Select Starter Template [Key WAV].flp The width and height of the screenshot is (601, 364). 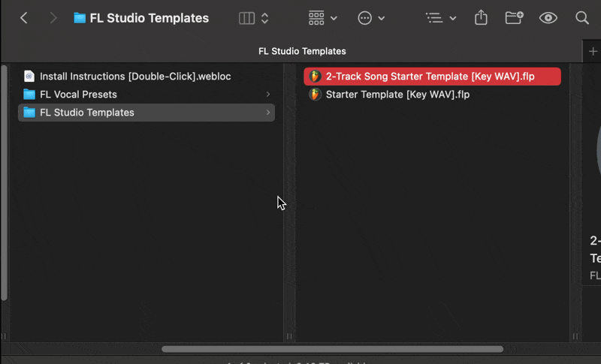pyautogui.click(x=397, y=95)
